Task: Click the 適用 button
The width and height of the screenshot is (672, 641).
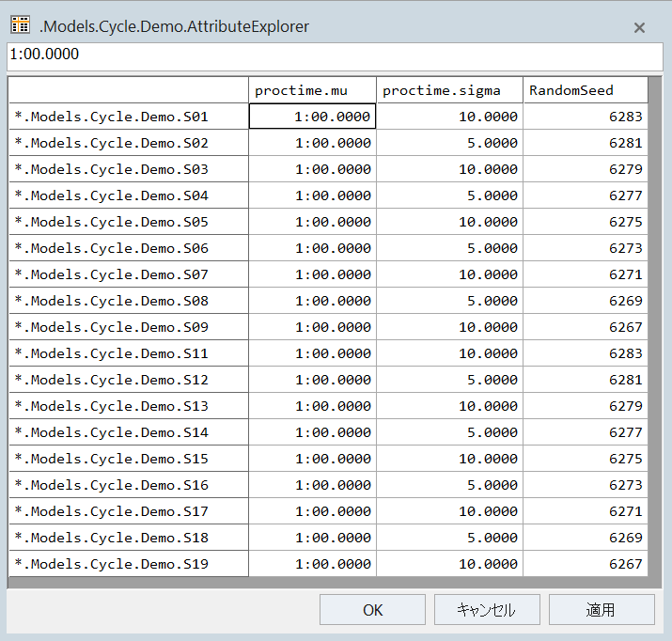Action: [x=602, y=609]
